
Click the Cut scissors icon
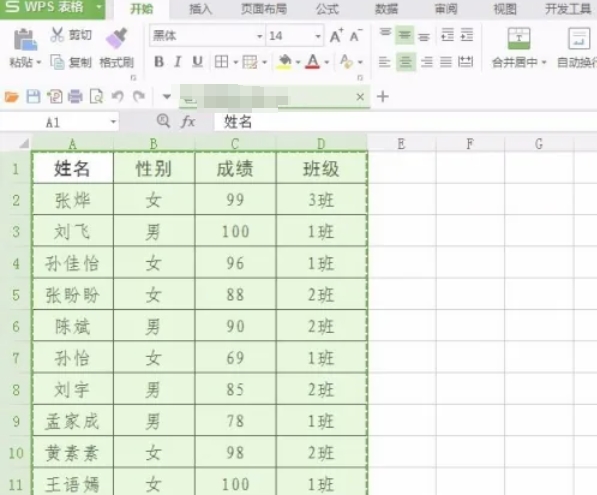coord(57,35)
